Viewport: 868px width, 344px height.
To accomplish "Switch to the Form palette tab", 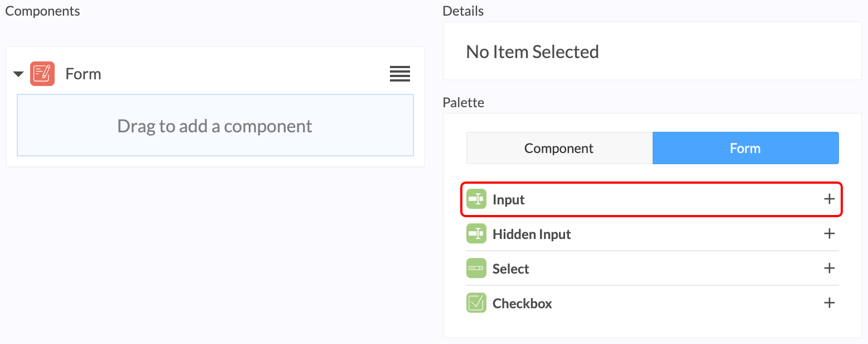I will pyautogui.click(x=746, y=148).
